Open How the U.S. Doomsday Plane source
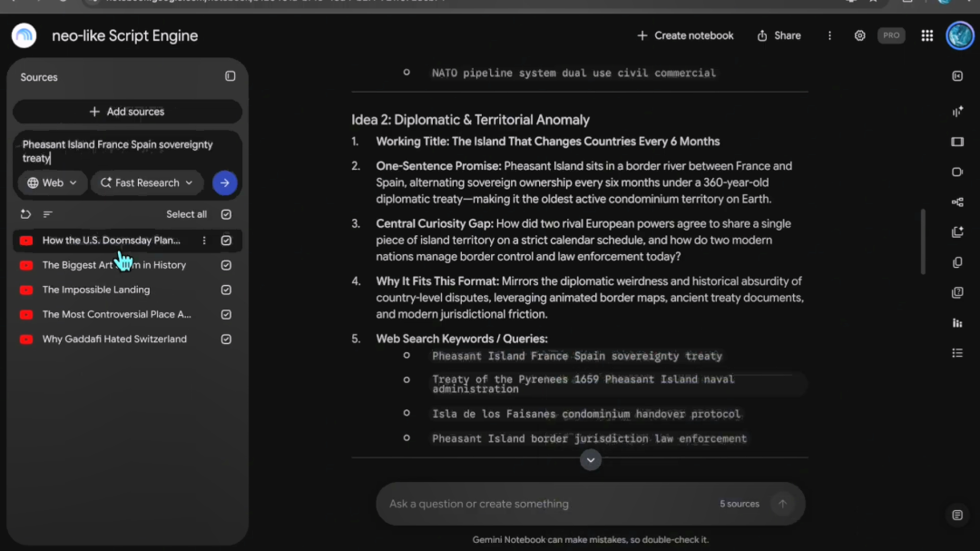The image size is (980, 551). (x=112, y=241)
